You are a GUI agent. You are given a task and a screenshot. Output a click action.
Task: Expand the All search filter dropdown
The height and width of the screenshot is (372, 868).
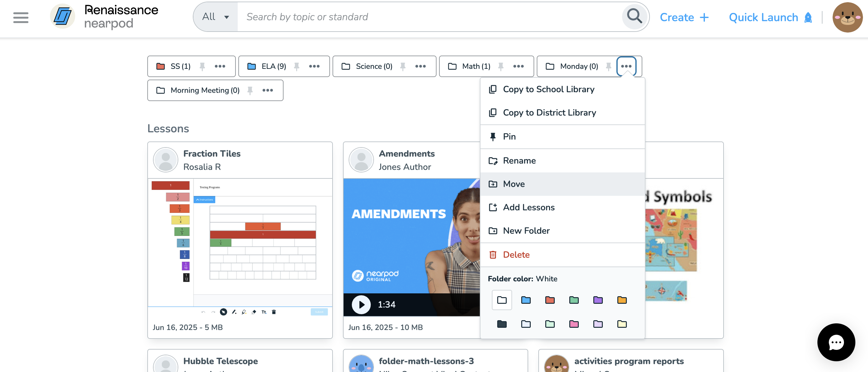[216, 16]
